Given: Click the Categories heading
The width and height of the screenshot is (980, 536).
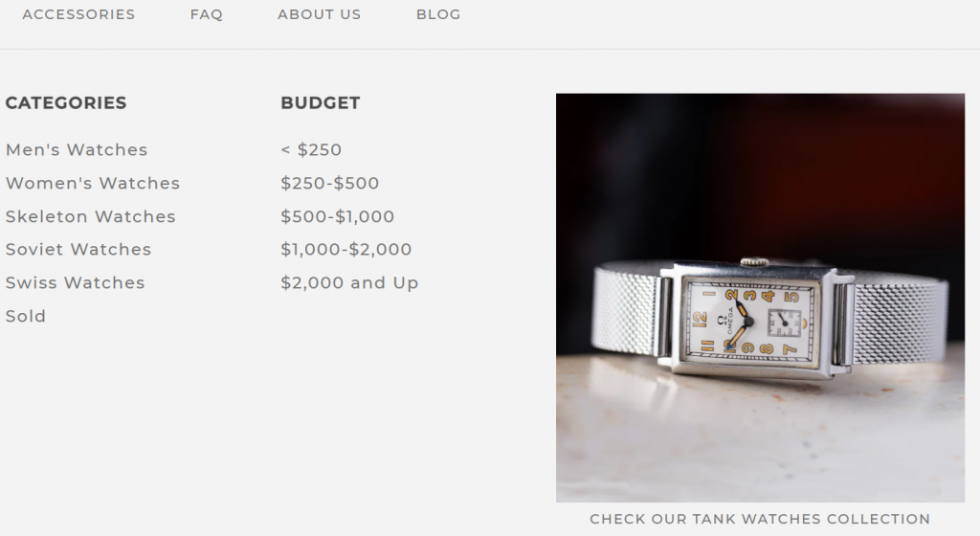Looking at the screenshot, I should (66, 102).
